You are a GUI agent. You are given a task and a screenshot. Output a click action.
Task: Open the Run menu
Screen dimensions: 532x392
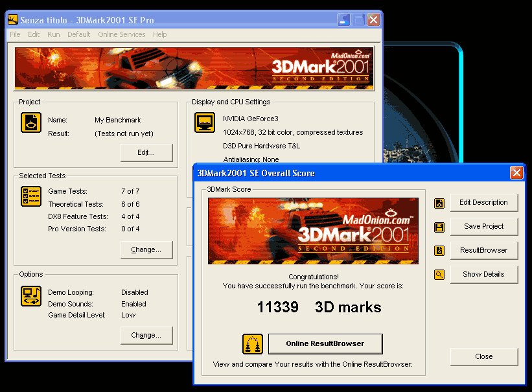click(x=54, y=34)
